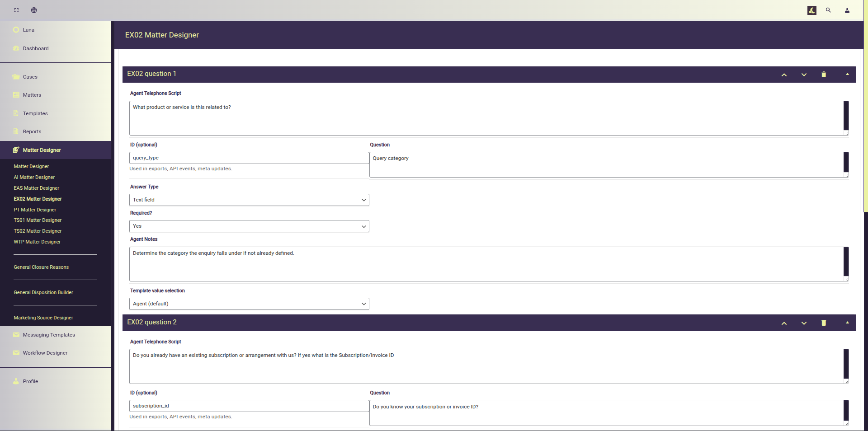Screen dimensions: 868x431
Task: Open Template value selection dropdown
Action: pyautogui.click(x=249, y=304)
